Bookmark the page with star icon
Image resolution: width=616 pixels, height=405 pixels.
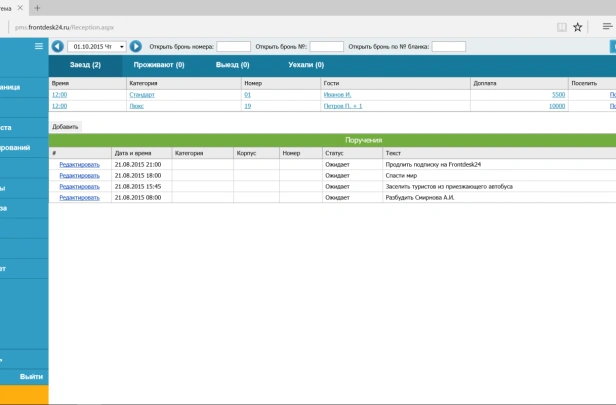[x=578, y=27]
